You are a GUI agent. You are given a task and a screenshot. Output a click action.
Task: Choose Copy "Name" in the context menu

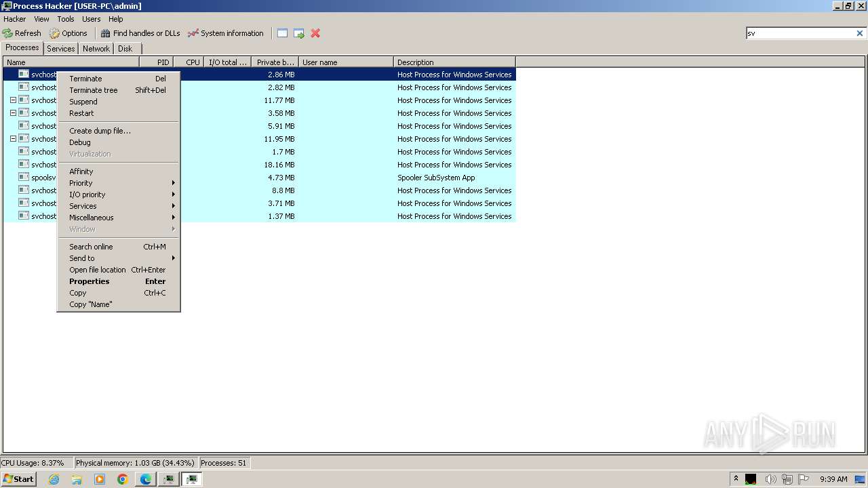point(118,304)
